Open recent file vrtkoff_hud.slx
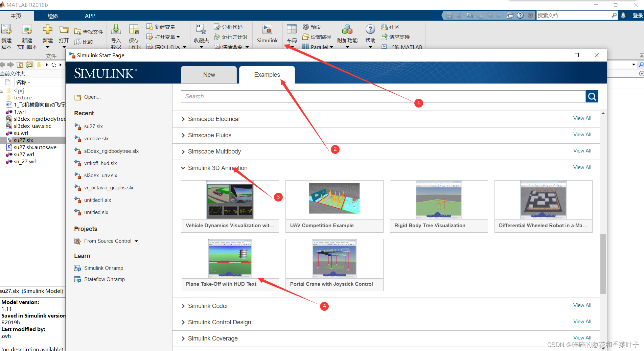This screenshot has width=644, height=351. pyautogui.click(x=96, y=163)
